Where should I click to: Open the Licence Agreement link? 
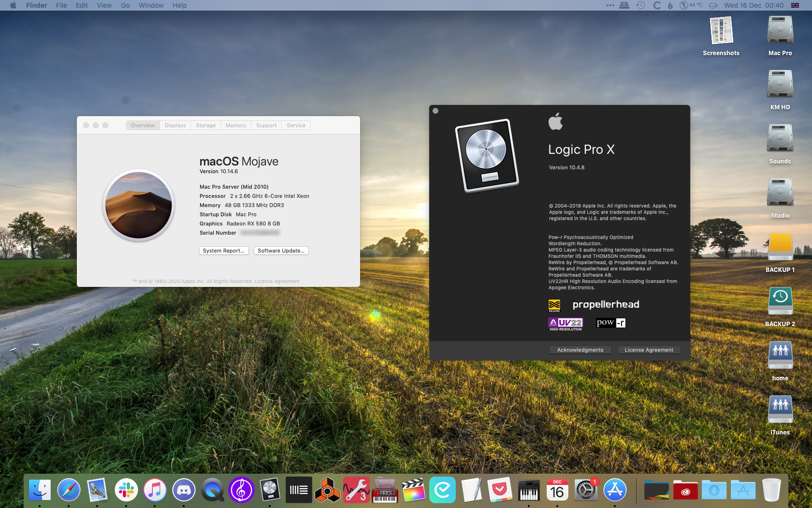tap(277, 282)
